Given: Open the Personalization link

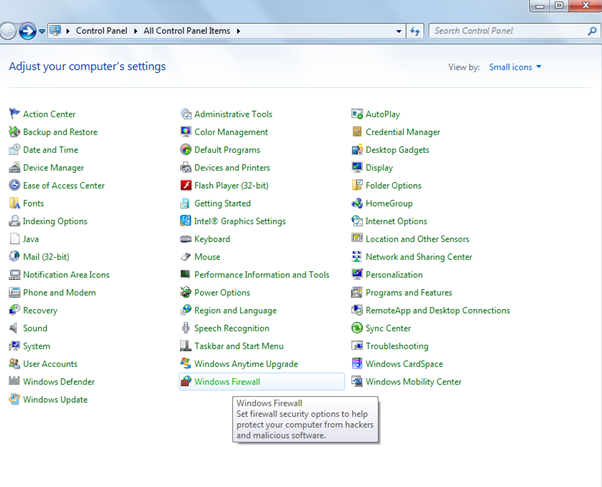Looking at the screenshot, I should coord(394,275).
